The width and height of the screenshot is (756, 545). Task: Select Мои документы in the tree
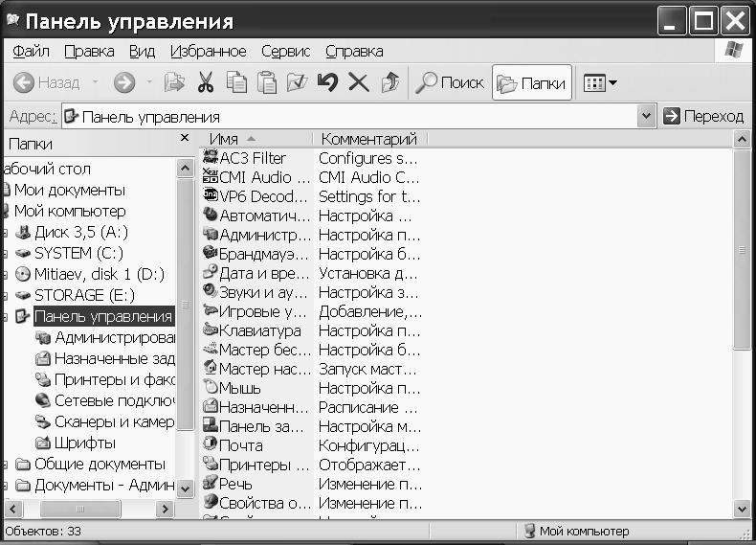70,190
